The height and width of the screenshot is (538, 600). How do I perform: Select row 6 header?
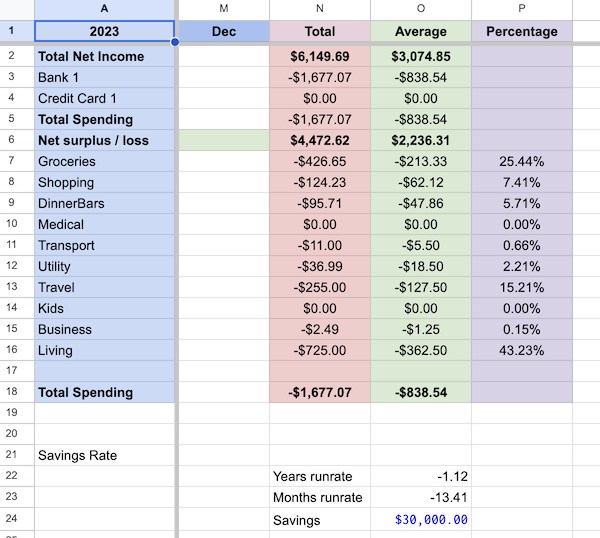tap(17, 140)
